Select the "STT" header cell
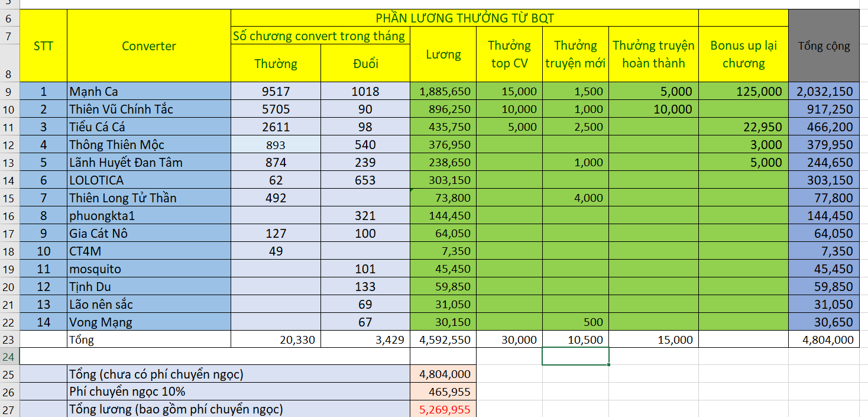The image size is (868, 417). pos(43,46)
